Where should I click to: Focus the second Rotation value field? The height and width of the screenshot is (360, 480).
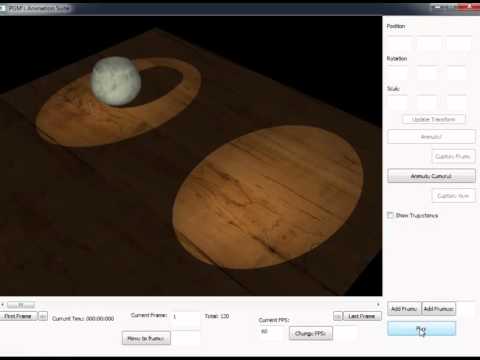pos(427,73)
